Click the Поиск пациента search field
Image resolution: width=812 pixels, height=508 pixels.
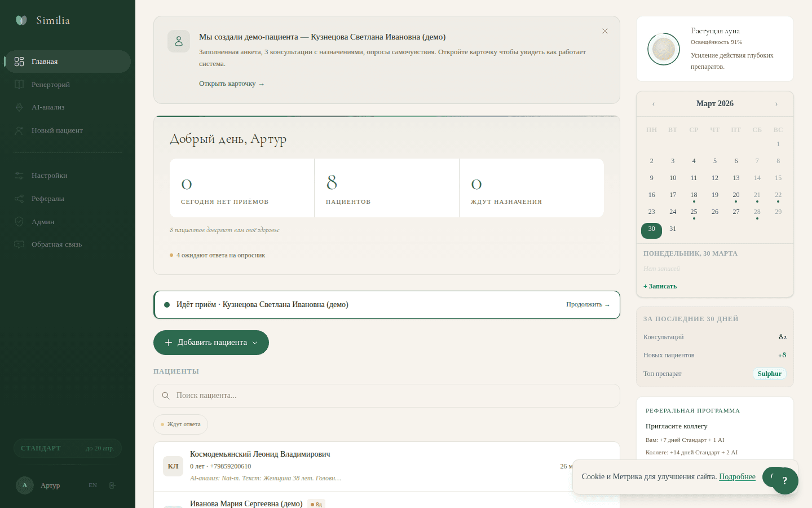387,396
